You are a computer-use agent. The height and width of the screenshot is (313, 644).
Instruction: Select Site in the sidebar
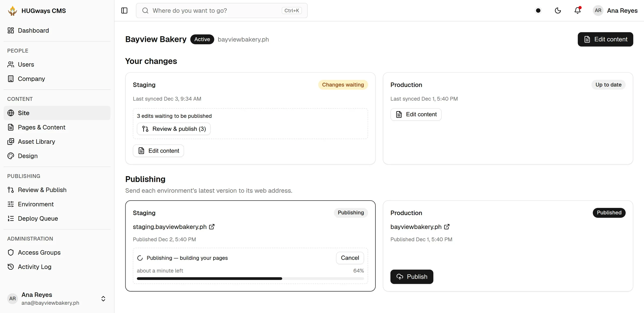(x=57, y=113)
